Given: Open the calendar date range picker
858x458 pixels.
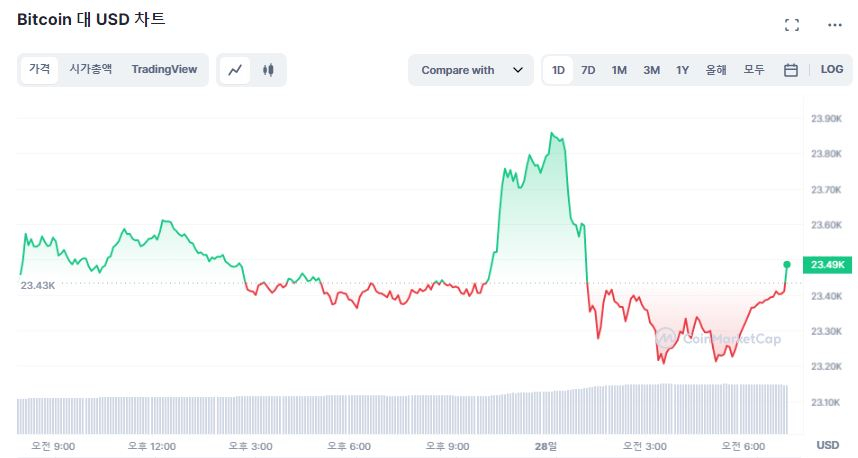Looking at the screenshot, I should [x=790, y=70].
